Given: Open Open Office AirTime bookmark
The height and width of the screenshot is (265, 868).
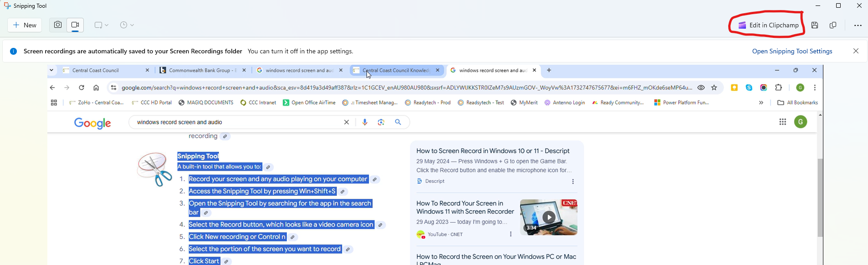Looking at the screenshot, I should coord(309,103).
